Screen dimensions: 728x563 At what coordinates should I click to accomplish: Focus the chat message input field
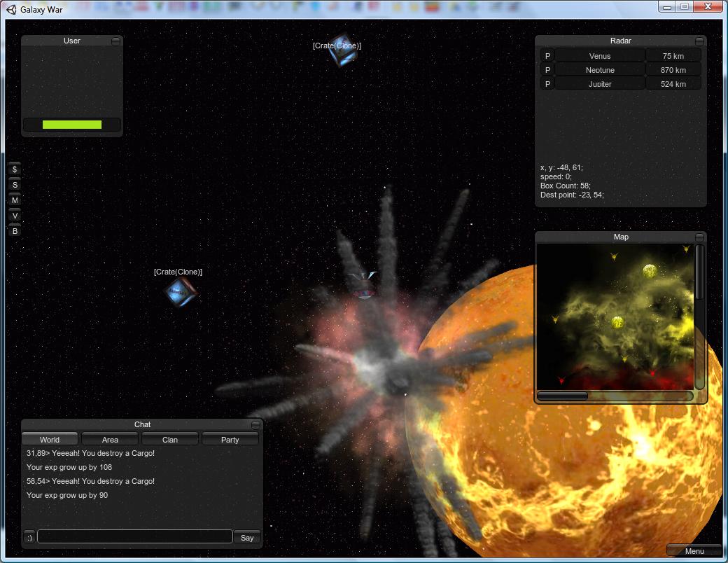[135, 536]
